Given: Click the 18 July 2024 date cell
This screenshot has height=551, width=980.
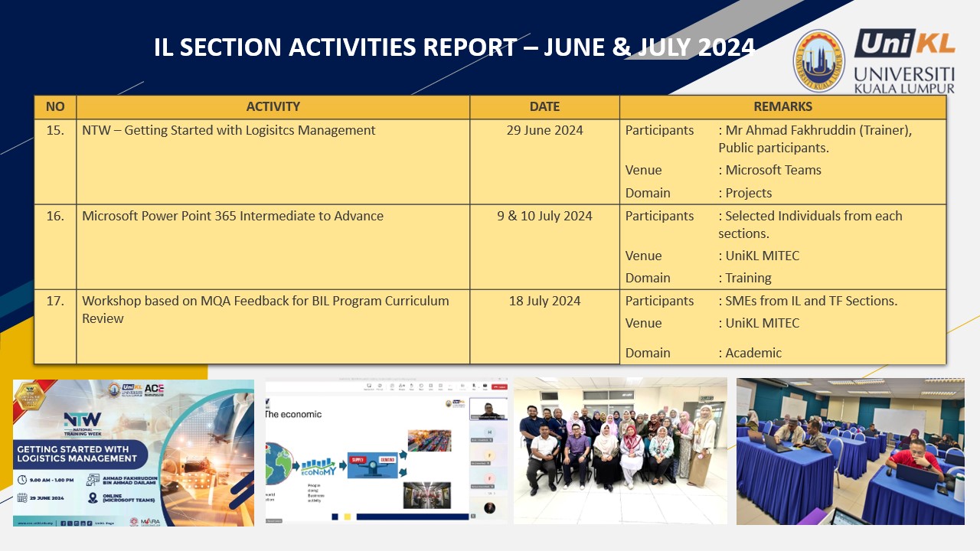Looking at the screenshot, I should [544, 301].
